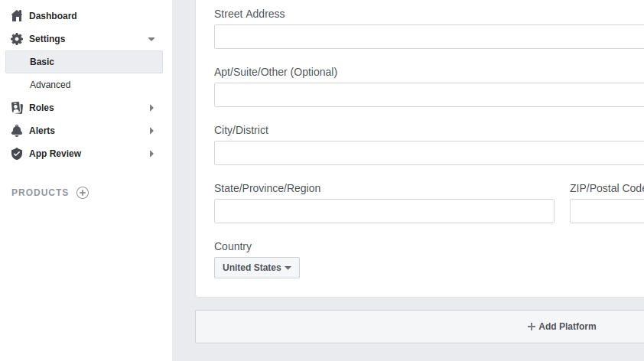This screenshot has width=644, height=361.
Task: Open the Country dropdown showing United States
Action: coord(257,268)
